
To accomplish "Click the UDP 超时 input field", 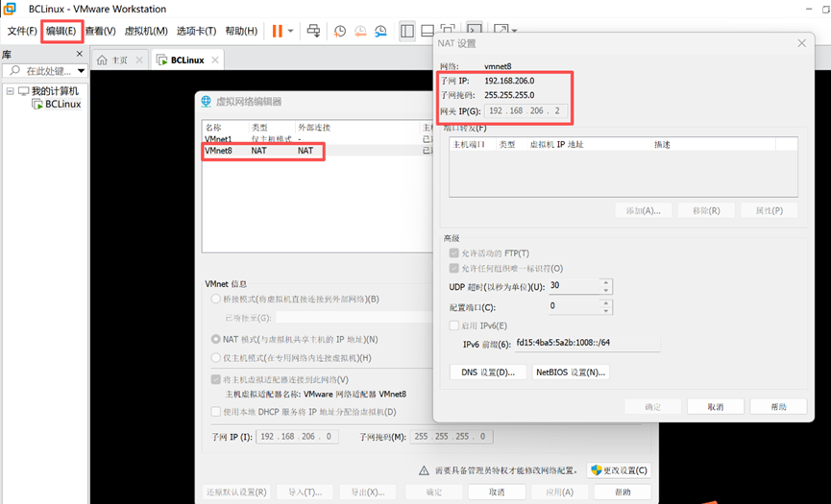I will [x=574, y=286].
